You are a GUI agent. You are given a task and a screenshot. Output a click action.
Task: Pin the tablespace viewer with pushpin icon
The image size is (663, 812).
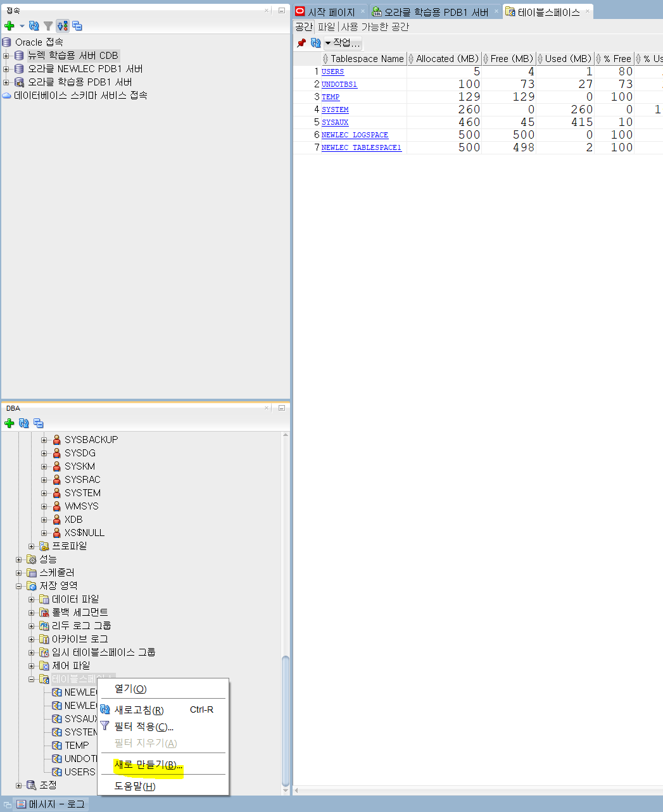[x=301, y=43]
